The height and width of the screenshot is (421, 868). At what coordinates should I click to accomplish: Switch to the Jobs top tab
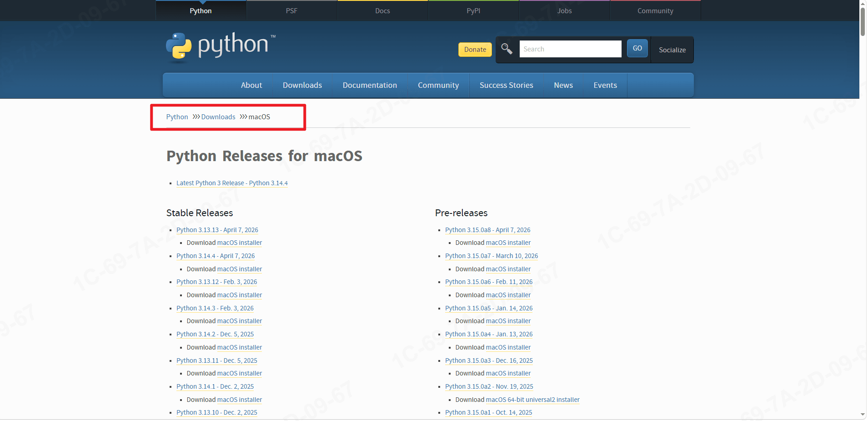click(564, 10)
